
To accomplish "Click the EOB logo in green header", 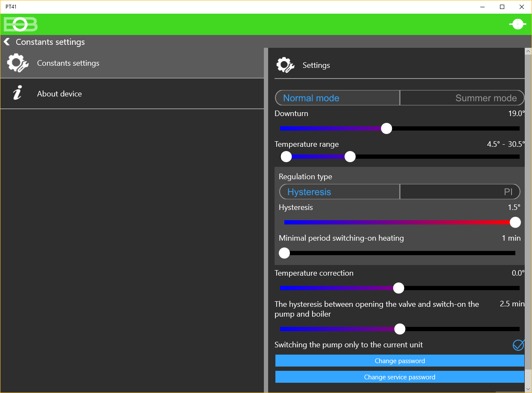I will (20, 25).
